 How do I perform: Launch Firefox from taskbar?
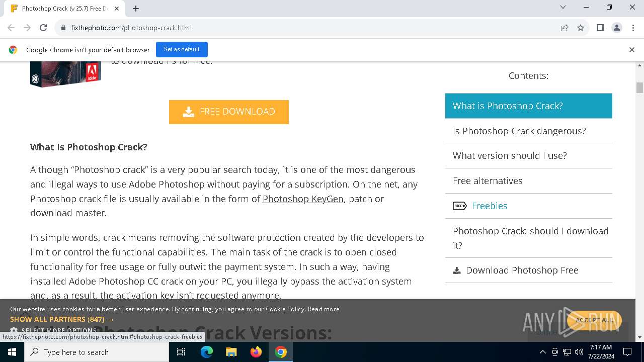point(256,352)
